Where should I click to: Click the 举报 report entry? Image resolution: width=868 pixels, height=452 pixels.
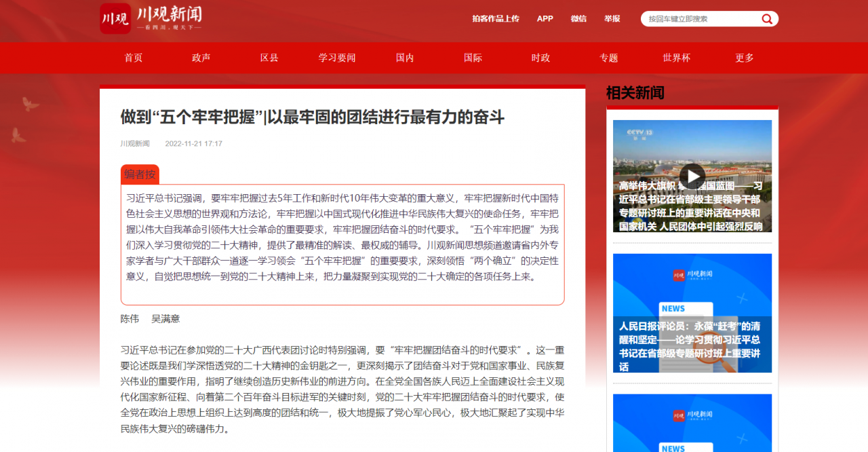tap(611, 18)
